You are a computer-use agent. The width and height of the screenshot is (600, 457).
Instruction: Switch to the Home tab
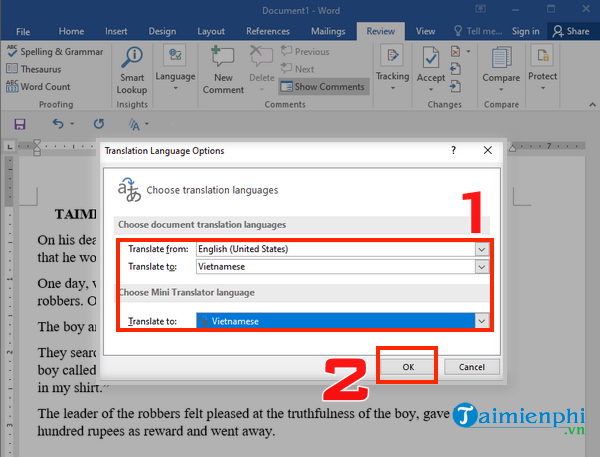(x=71, y=31)
